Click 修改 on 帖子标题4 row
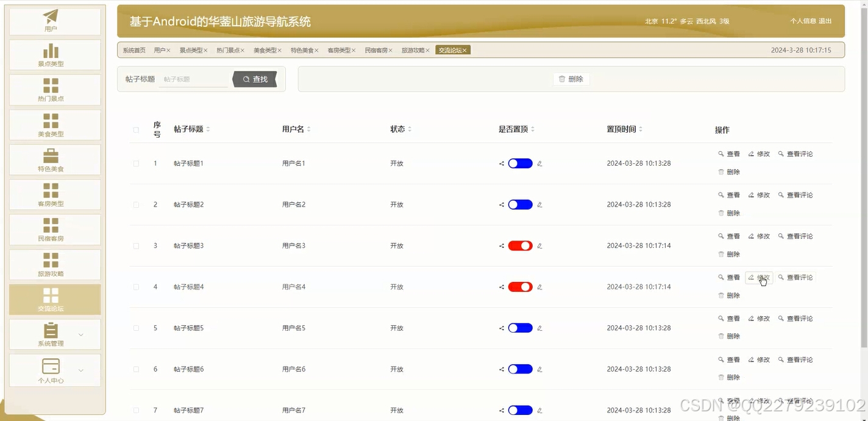Viewport: 868px width, 421px height. [x=758, y=277]
